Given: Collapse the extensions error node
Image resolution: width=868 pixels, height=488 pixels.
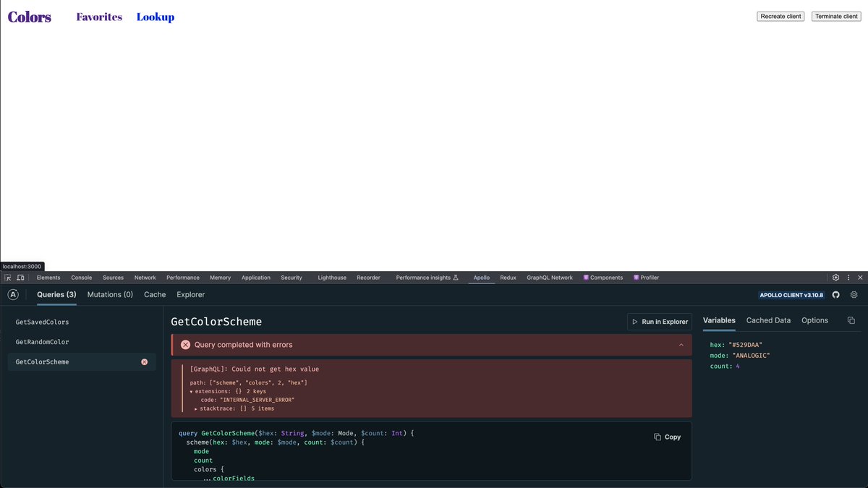Looking at the screenshot, I should [191, 391].
